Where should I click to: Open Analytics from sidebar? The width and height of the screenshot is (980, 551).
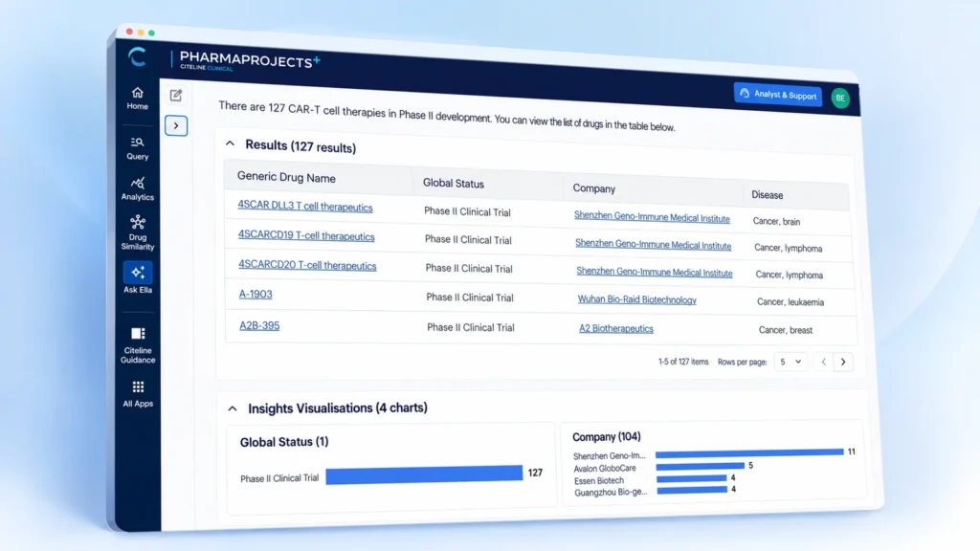tap(138, 188)
